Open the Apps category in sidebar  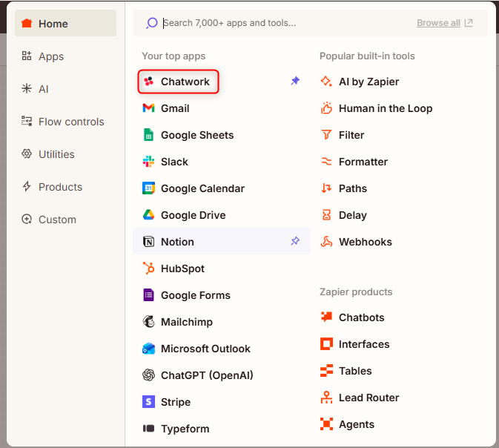(50, 56)
